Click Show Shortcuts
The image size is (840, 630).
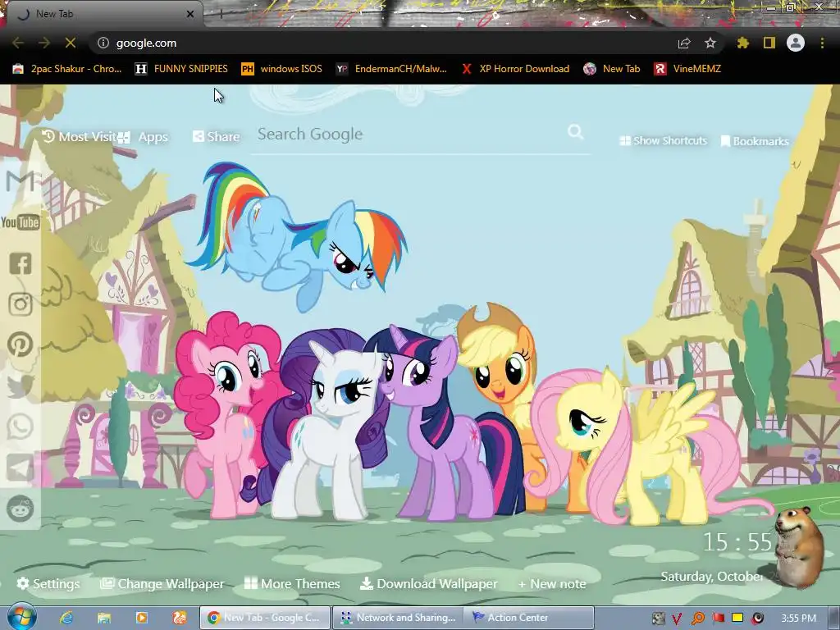[x=663, y=140]
